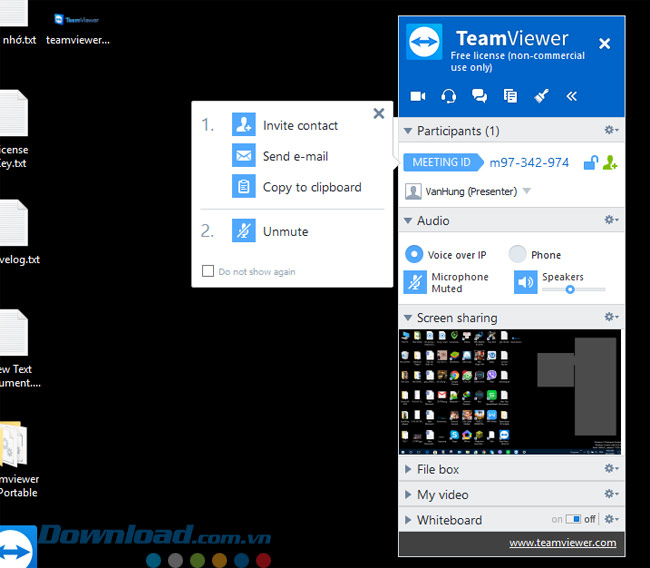Expand the My video section
This screenshot has width=650, height=568.
tap(408, 495)
